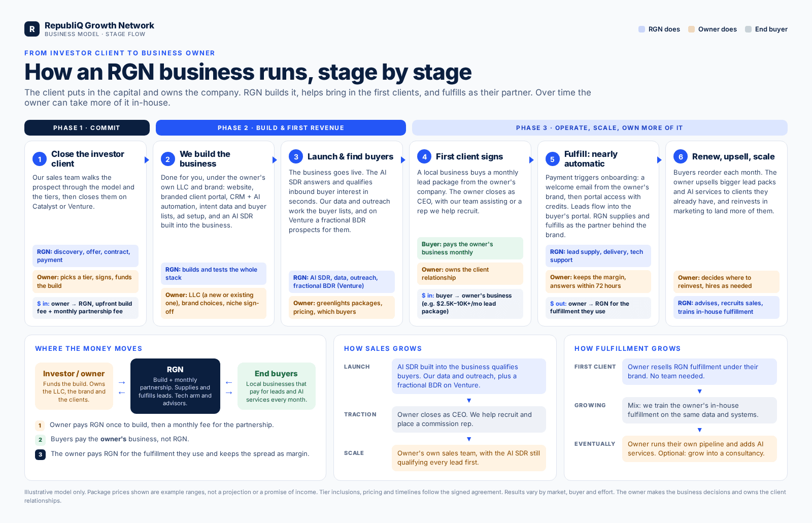Click 'Buyer: pays the owner's business monthly' tag
This screenshot has height=523, width=812.
(470, 248)
